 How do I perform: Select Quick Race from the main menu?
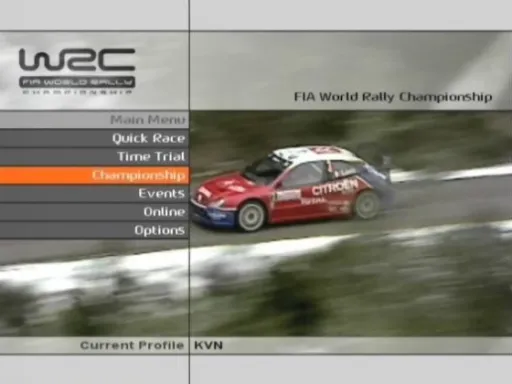tap(94, 138)
